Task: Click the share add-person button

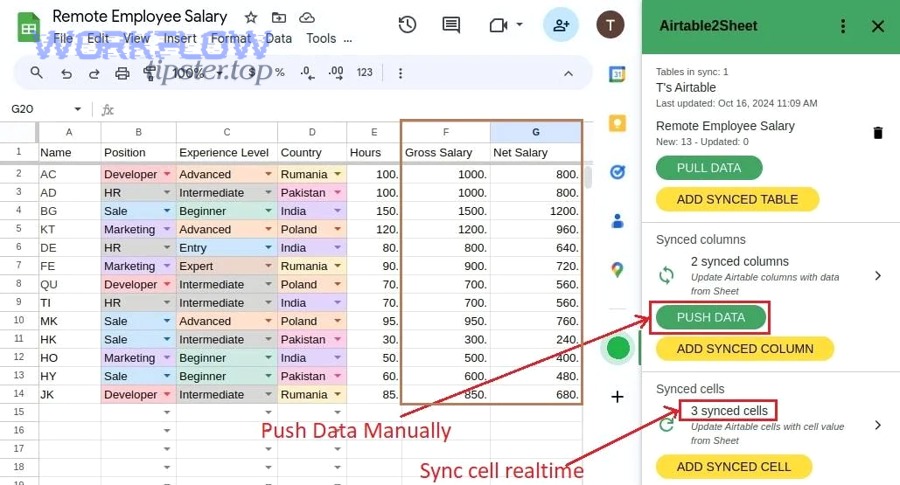Action: point(560,25)
